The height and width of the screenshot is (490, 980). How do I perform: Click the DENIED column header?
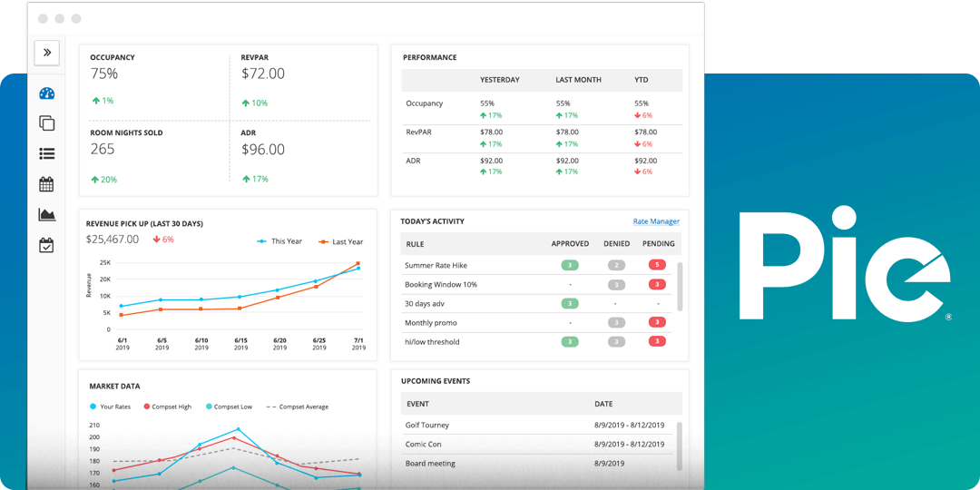pyautogui.click(x=616, y=244)
